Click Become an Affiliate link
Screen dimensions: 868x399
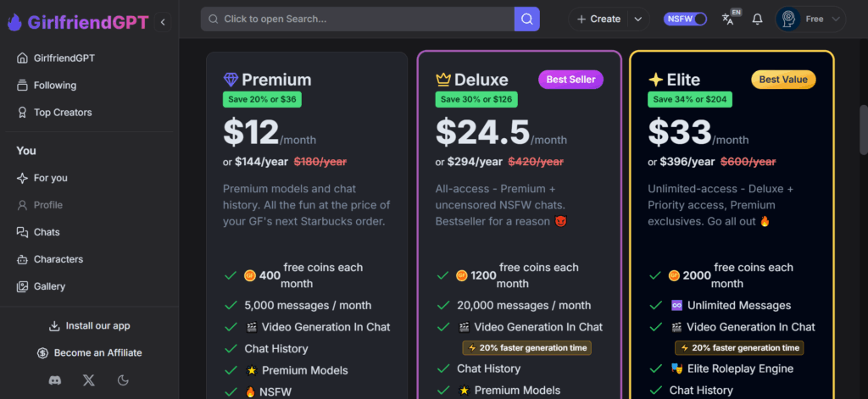pyautogui.click(x=89, y=353)
